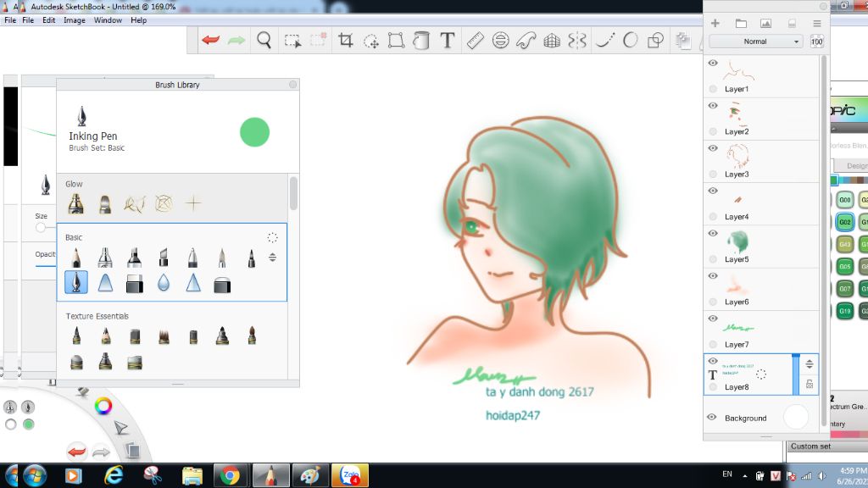
Task: Click the add layer group folder icon
Action: tap(741, 23)
